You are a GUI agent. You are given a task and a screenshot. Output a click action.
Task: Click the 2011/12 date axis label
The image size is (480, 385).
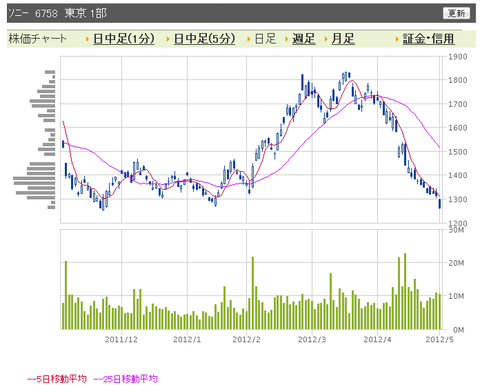point(121,339)
